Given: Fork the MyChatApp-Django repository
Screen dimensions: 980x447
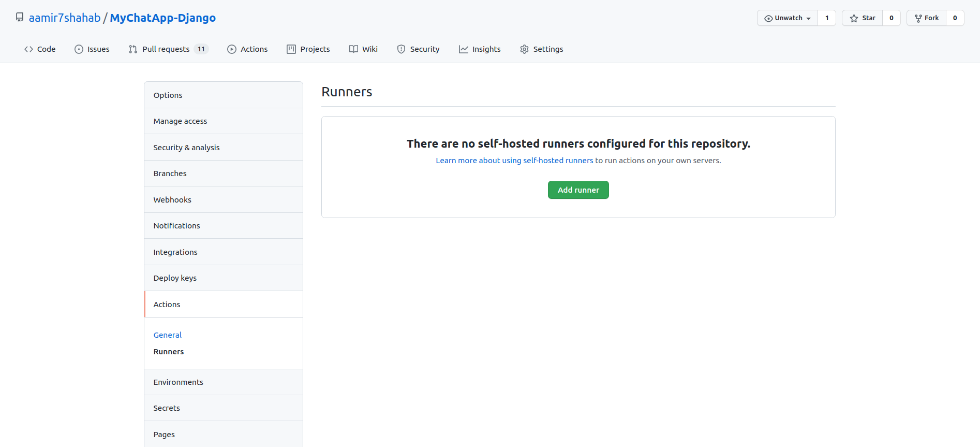Looking at the screenshot, I should click(x=927, y=18).
